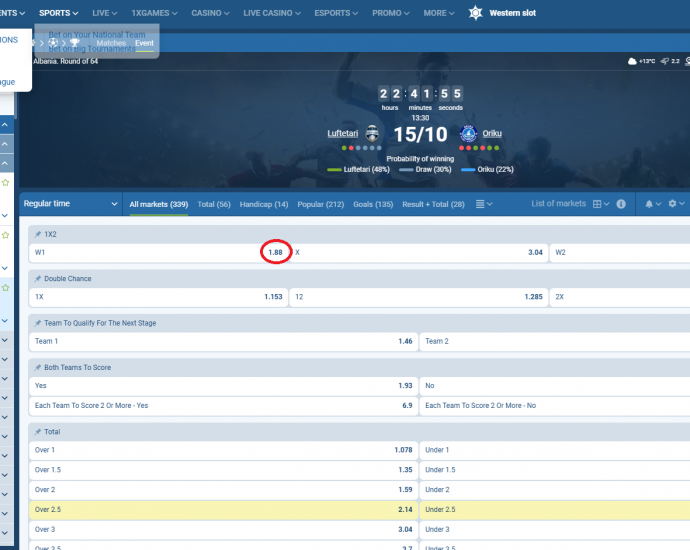The height and width of the screenshot is (550, 690).
Task: Click the bell notifications icon
Action: [649, 204]
